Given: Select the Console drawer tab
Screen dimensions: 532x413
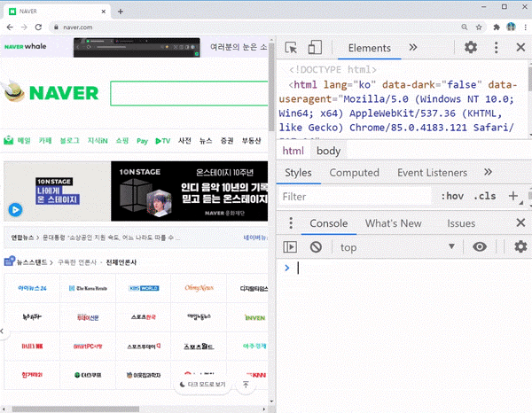Looking at the screenshot, I should [328, 223].
